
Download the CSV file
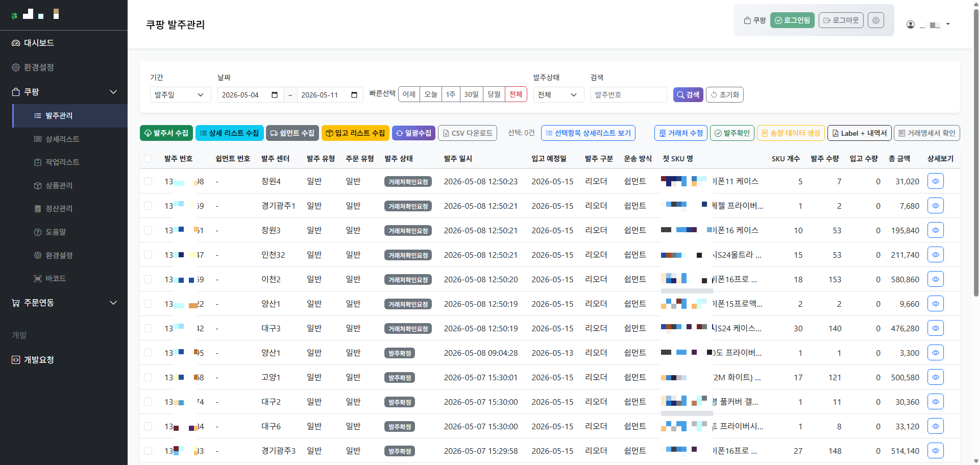(468, 133)
